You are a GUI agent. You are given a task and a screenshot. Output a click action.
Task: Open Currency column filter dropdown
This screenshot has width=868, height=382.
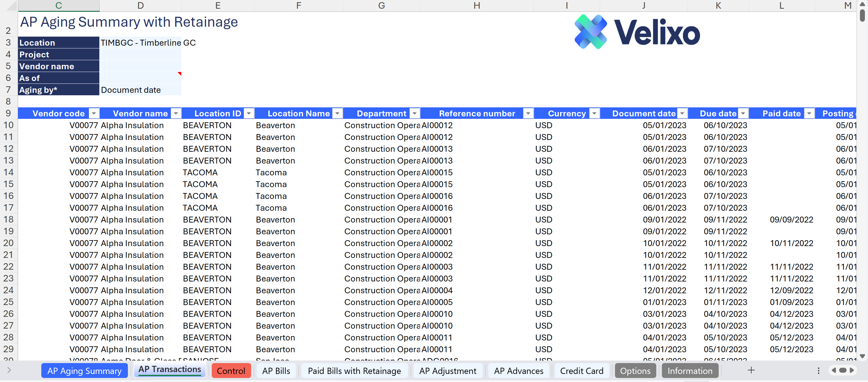coord(594,114)
